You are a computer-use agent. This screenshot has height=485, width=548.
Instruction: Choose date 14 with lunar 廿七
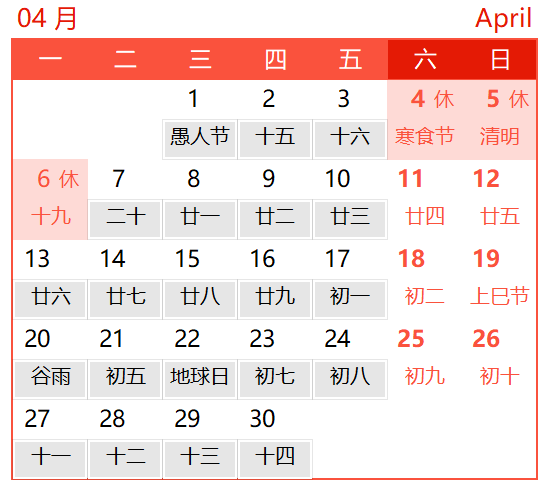point(125,280)
